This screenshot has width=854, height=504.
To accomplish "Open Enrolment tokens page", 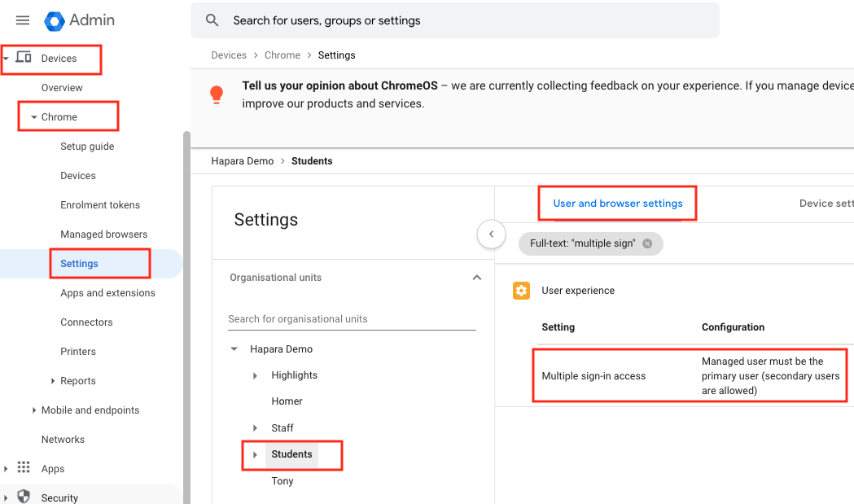I will tap(100, 205).
